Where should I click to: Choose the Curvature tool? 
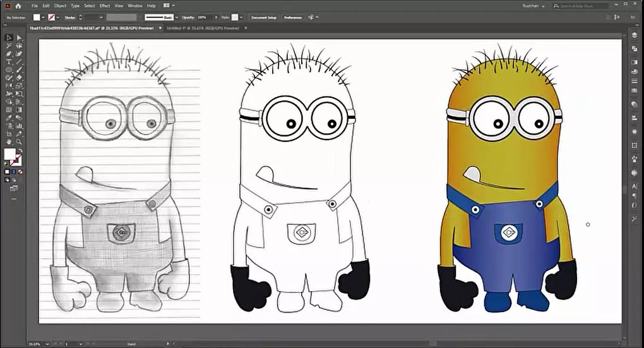coord(19,54)
